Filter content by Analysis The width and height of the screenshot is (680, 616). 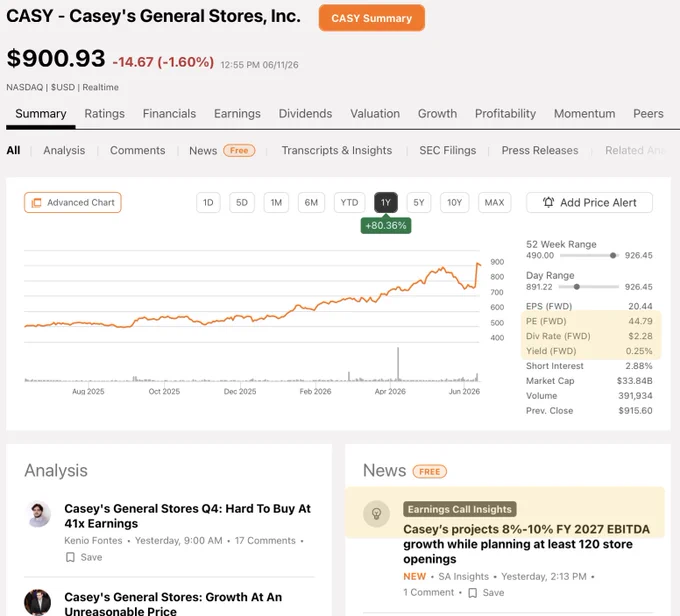tap(64, 151)
